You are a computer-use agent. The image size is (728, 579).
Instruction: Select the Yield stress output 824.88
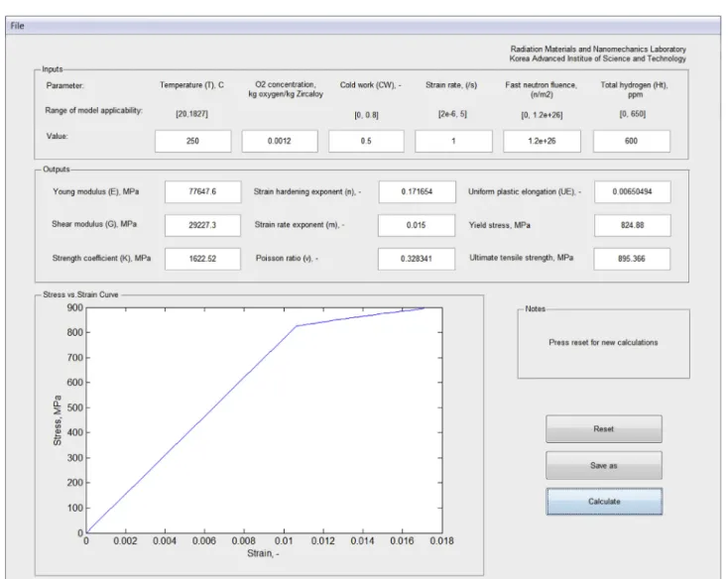pos(633,225)
